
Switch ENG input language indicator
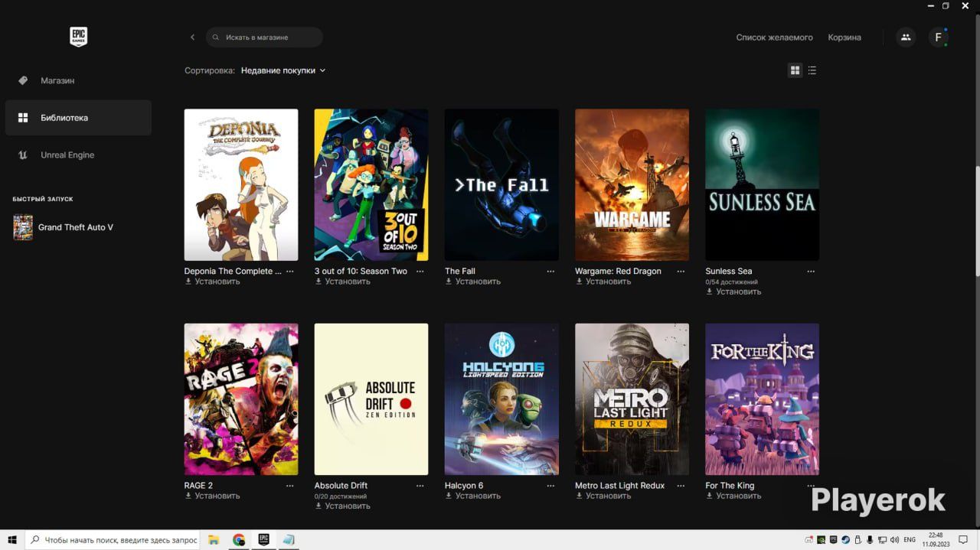coord(910,540)
